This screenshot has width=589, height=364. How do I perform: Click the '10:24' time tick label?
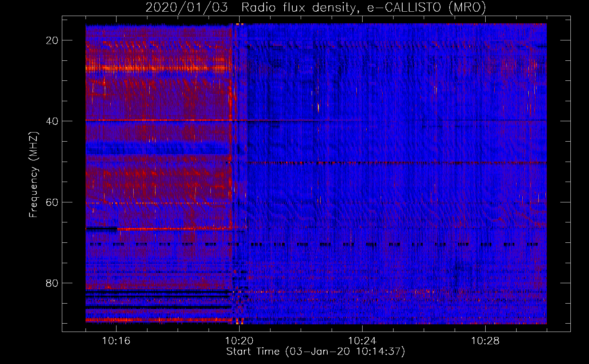pos(362,341)
